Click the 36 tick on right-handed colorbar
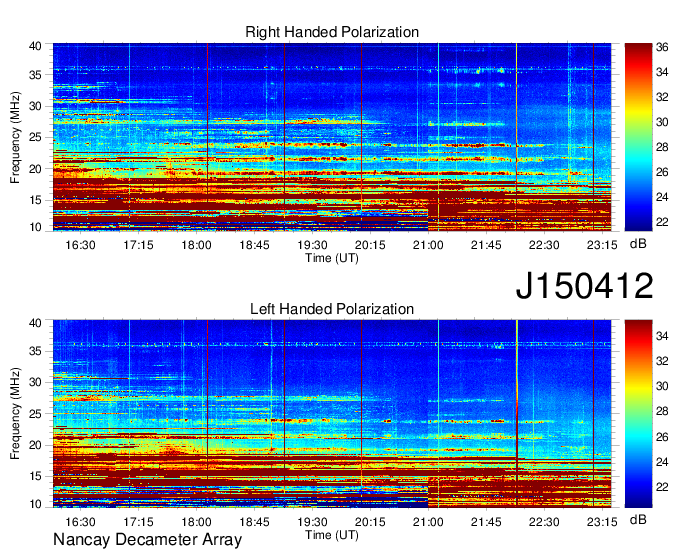 tap(662, 47)
